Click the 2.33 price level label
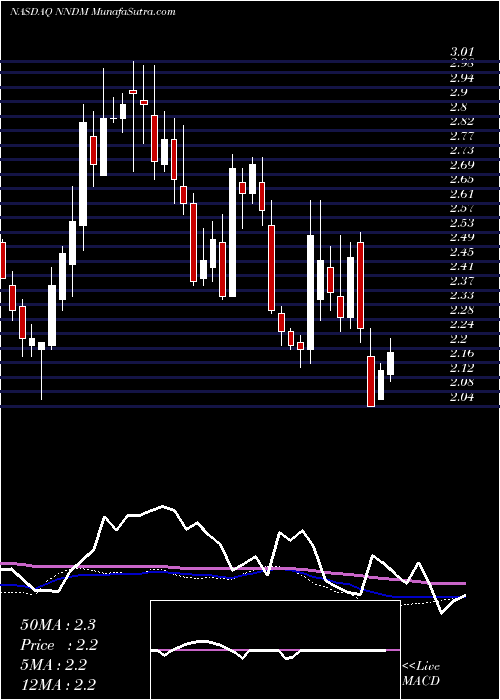The height and width of the screenshot is (700, 500). [462, 295]
